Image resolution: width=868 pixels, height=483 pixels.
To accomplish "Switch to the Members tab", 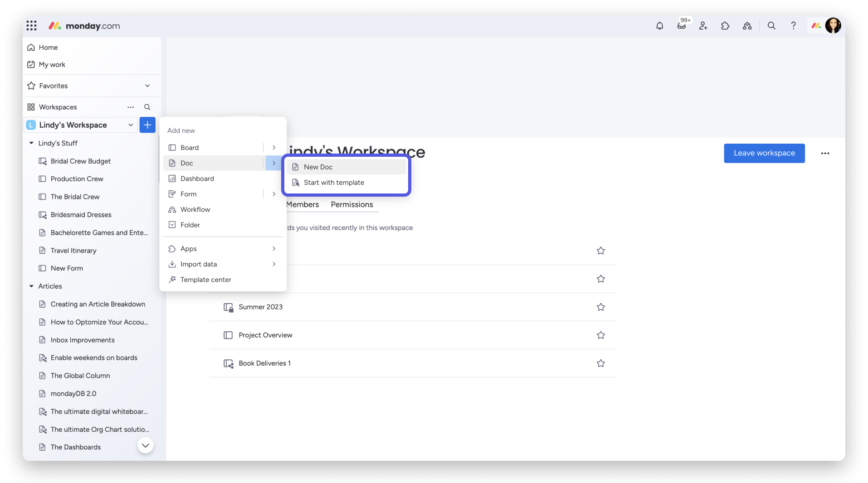I will click(x=302, y=205).
